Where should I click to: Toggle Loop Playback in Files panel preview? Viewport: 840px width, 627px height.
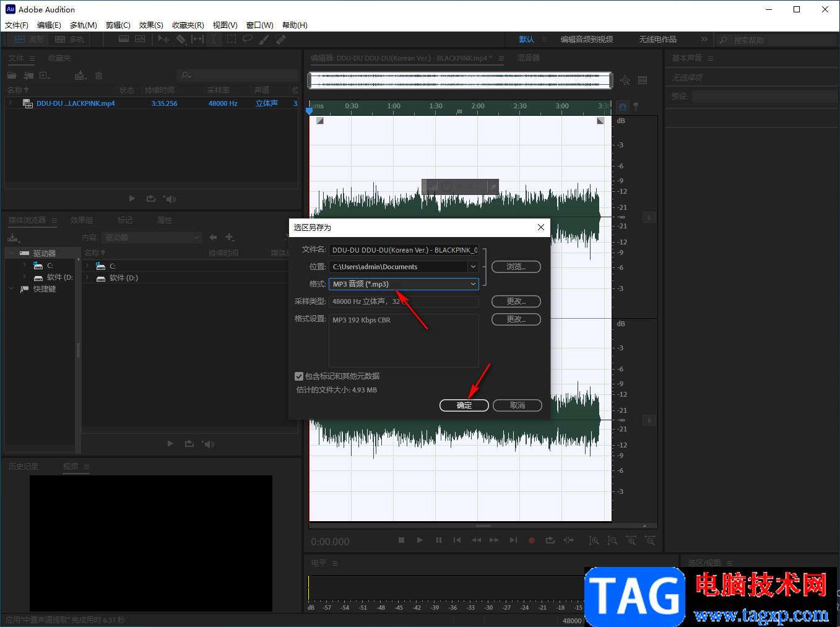tap(150, 199)
